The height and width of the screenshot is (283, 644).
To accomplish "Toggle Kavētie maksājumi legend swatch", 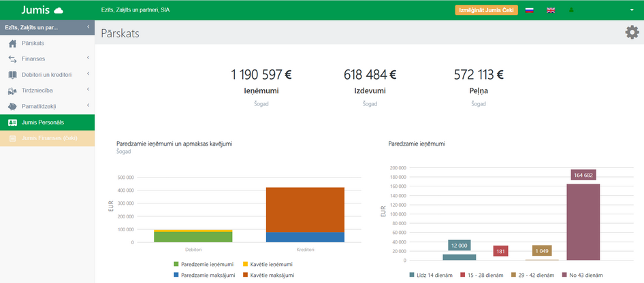I will [x=246, y=275].
